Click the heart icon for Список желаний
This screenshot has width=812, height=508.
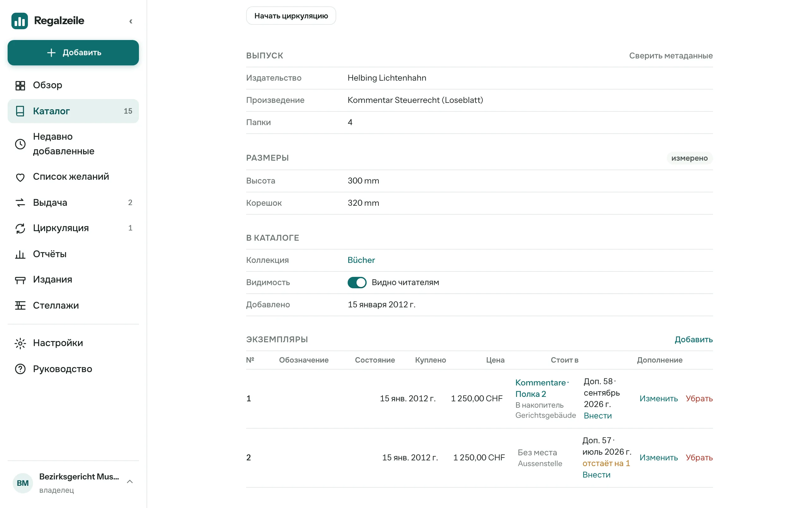pyautogui.click(x=20, y=177)
